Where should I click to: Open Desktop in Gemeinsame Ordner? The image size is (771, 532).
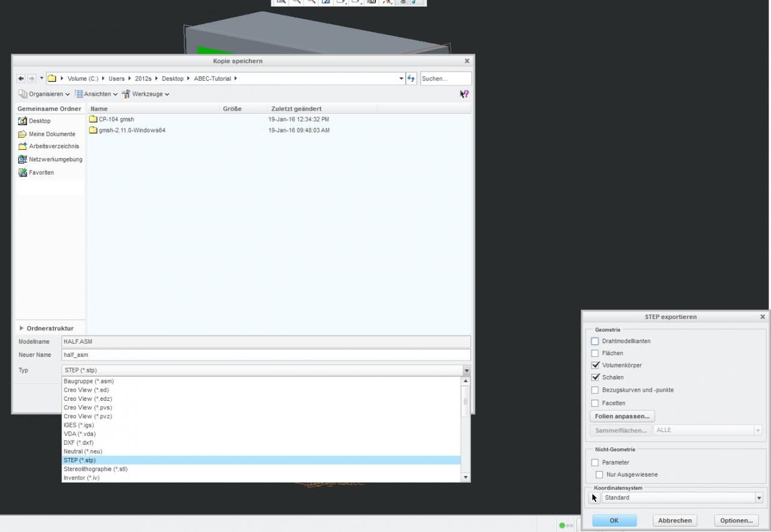click(x=40, y=121)
